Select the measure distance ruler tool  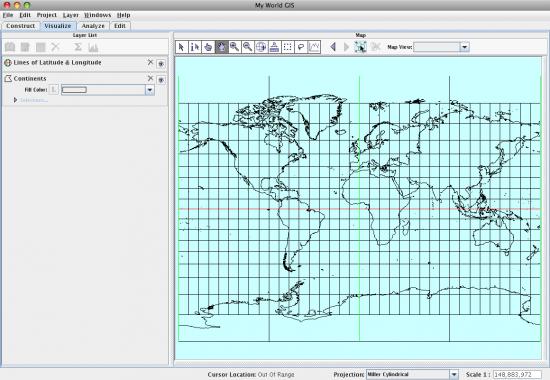click(275, 47)
